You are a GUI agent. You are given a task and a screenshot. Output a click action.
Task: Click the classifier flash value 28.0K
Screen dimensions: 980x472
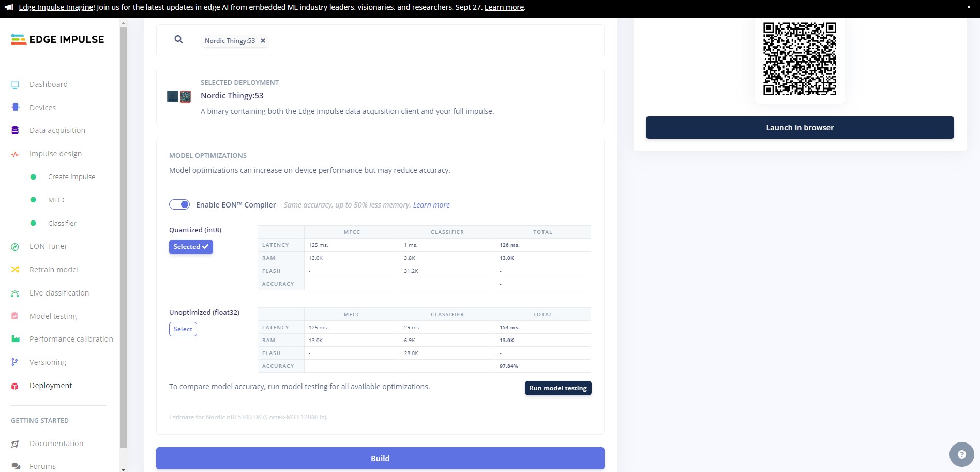[x=411, y=353]
